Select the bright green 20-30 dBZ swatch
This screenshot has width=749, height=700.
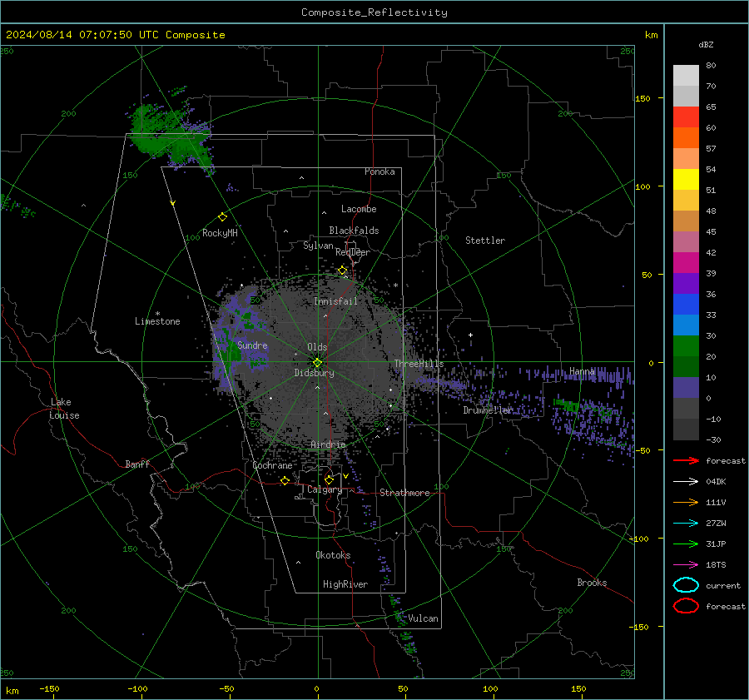tap(686, 346)
